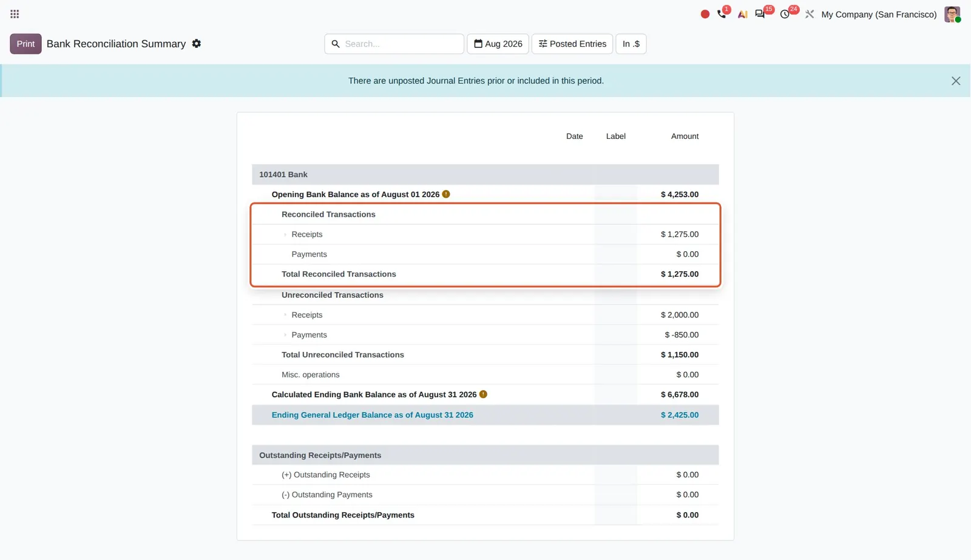Click Outstanding Receipts/Payments section header
This screenshot has height=560, width=971.
[x=485, y=455]
